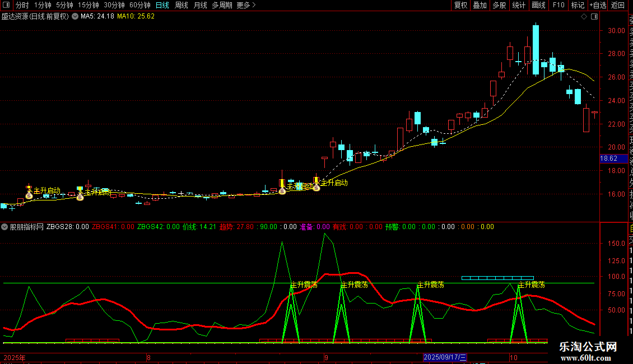633x364 pixels.
Task: Add stock with +自选 button
Action: (x=598, y=5)
